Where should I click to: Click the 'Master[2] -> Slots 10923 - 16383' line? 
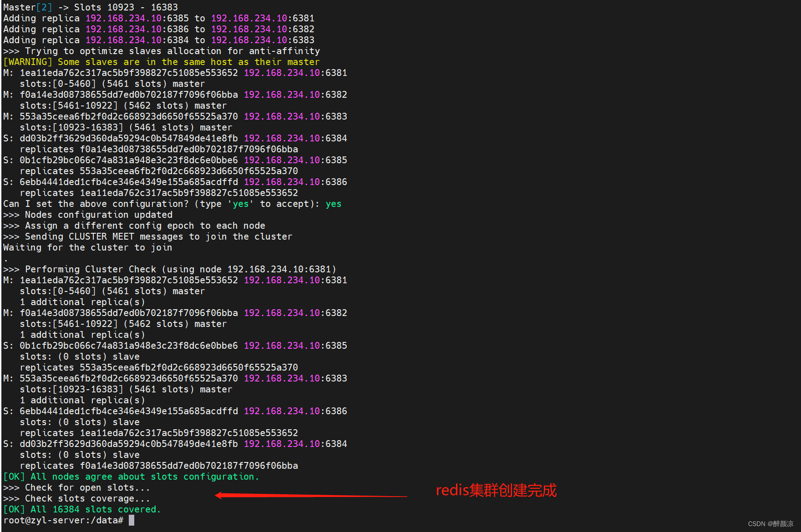click(x=91, y=7)
